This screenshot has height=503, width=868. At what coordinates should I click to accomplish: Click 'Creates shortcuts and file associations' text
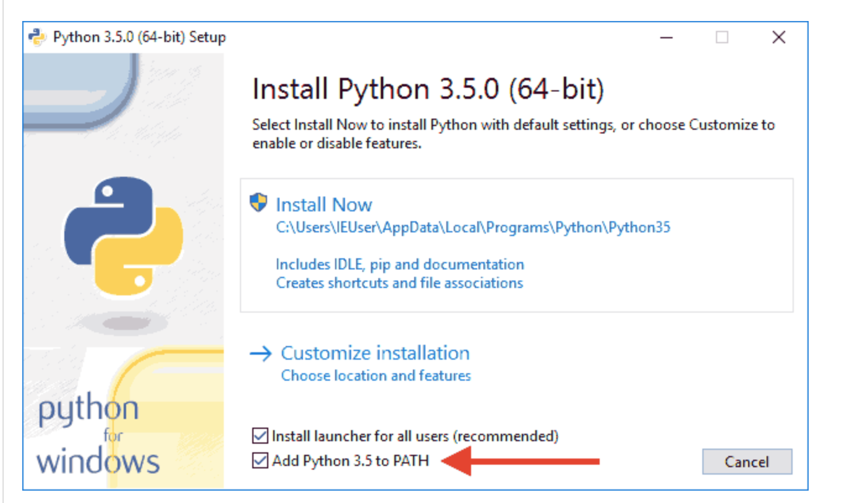point(399,283)
